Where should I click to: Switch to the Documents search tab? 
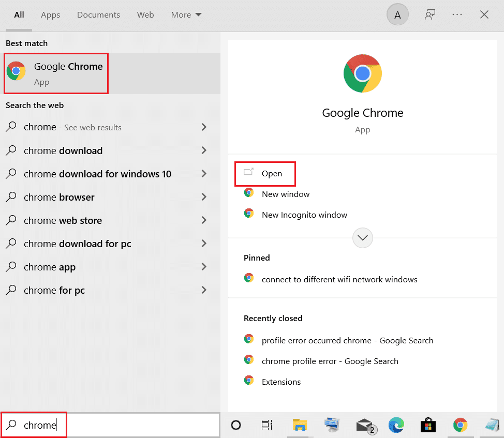point(98,14)
